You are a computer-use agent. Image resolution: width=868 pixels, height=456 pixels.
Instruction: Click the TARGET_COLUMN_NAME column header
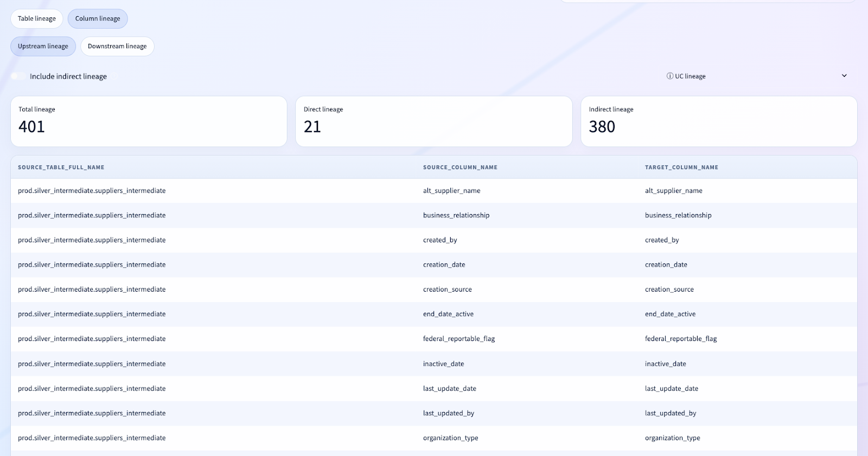(x=681, y=168)
